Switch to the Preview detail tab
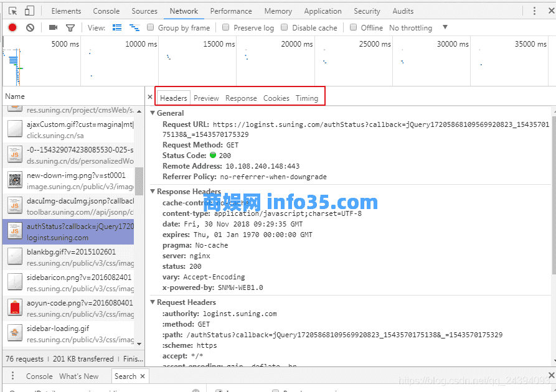Viewport: 556px width, 392px height. click(x=206, y=98)
